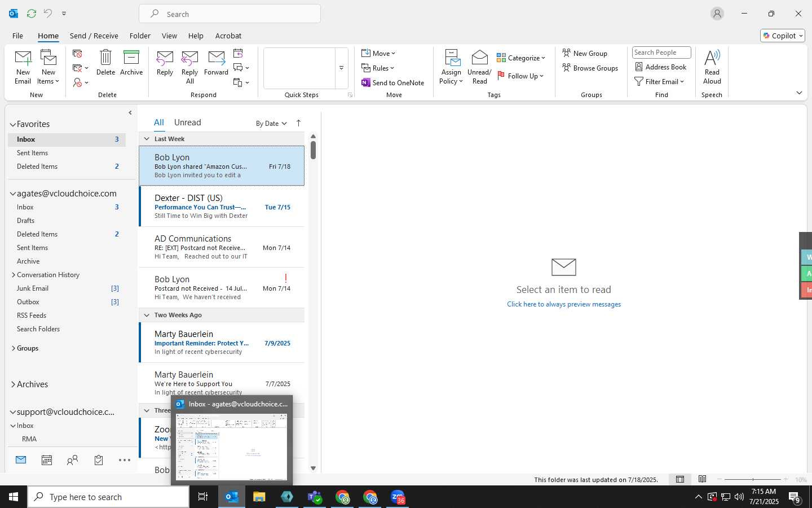Open the By Date sort dropdown
The width and height of the screenshot is (812, 508).
click(x=271, y=124)
